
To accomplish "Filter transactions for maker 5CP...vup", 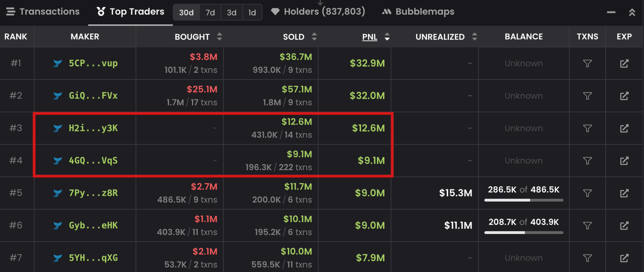I will [x=587, y=63].
